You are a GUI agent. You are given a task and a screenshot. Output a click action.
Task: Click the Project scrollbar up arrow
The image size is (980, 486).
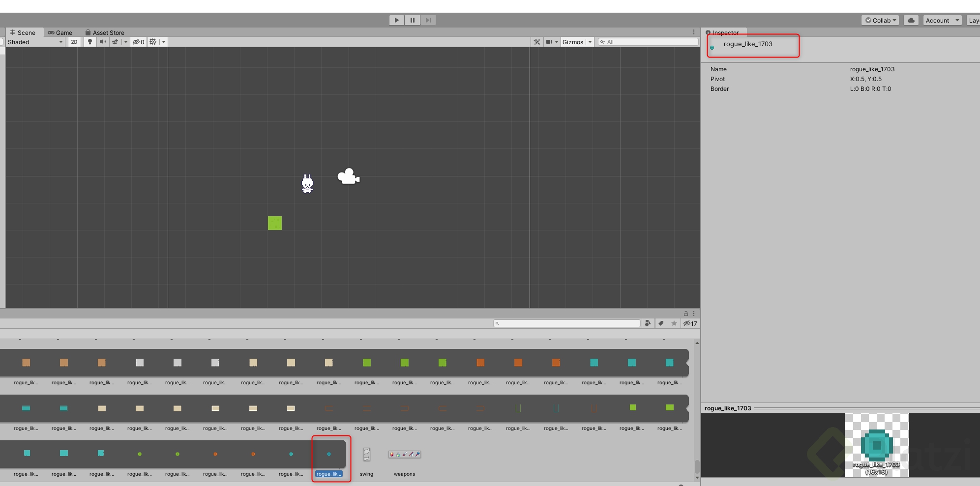[697, 343]
